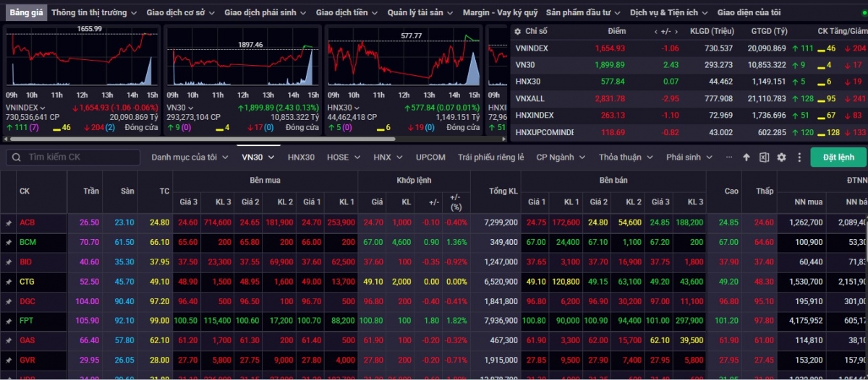The image size is (868, 380).
Task: Toggle the pin on the DGC row
Action: coord(9,301)
